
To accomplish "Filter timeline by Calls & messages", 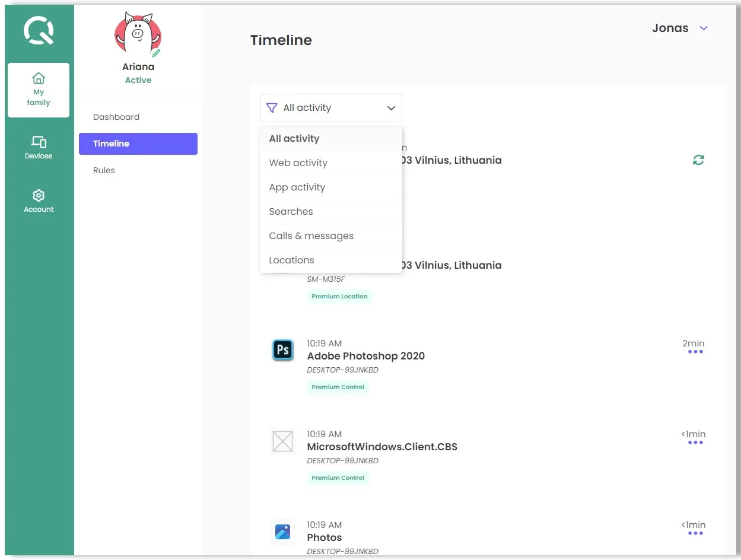I will coord(311,236).
